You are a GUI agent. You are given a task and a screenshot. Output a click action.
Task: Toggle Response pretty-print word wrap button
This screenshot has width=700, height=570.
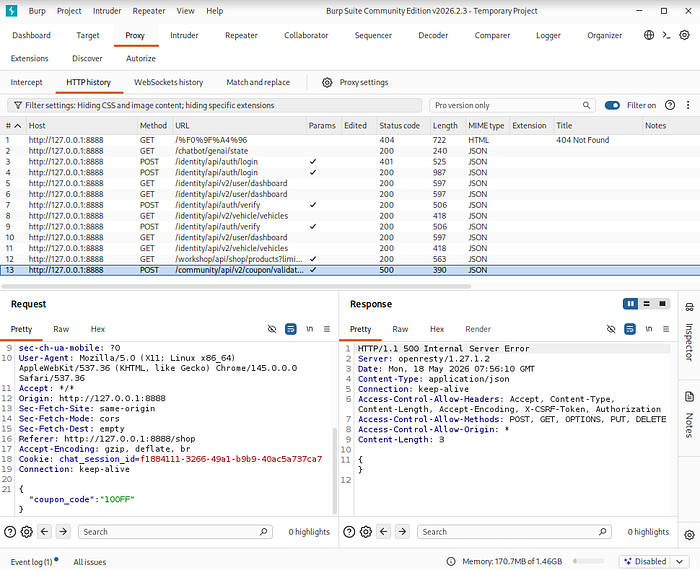point(630,329)
